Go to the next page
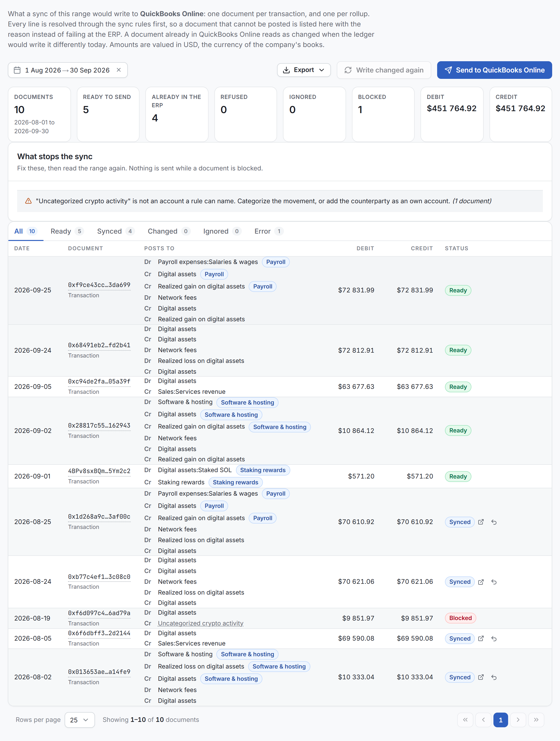Image resolution: width=560 pixels, height=741 pixels. (x=518, y=720)
